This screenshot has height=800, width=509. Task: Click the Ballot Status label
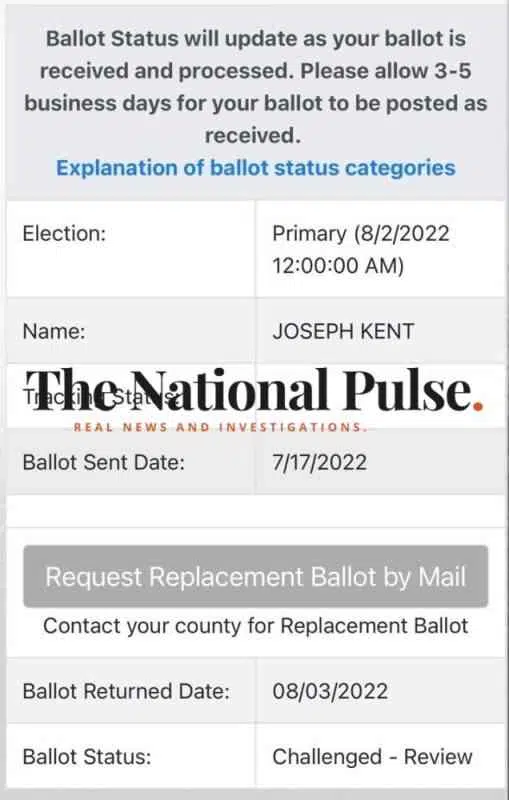(87, 757)
